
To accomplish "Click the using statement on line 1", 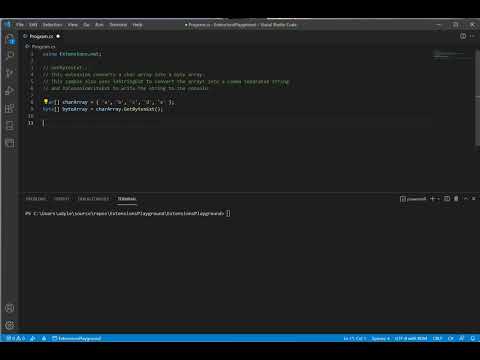I will pos(72,54).
